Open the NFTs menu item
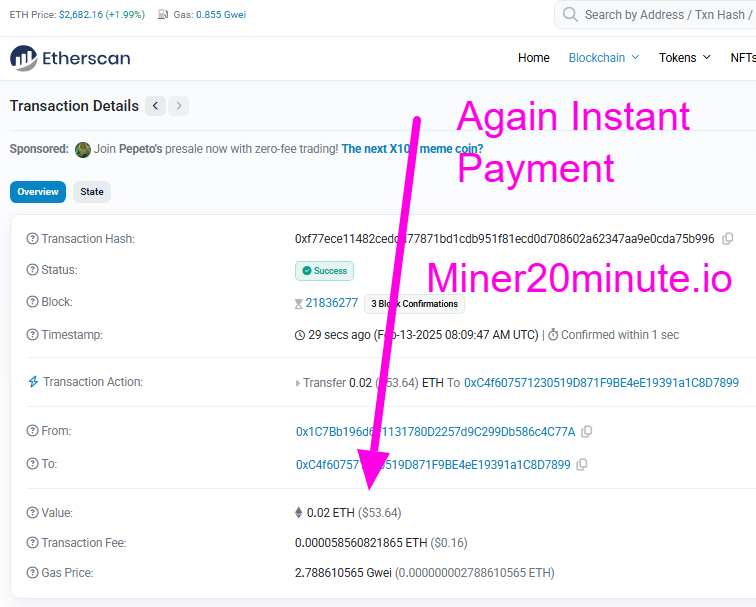This screenshot has width=756, height=607. 743,58
